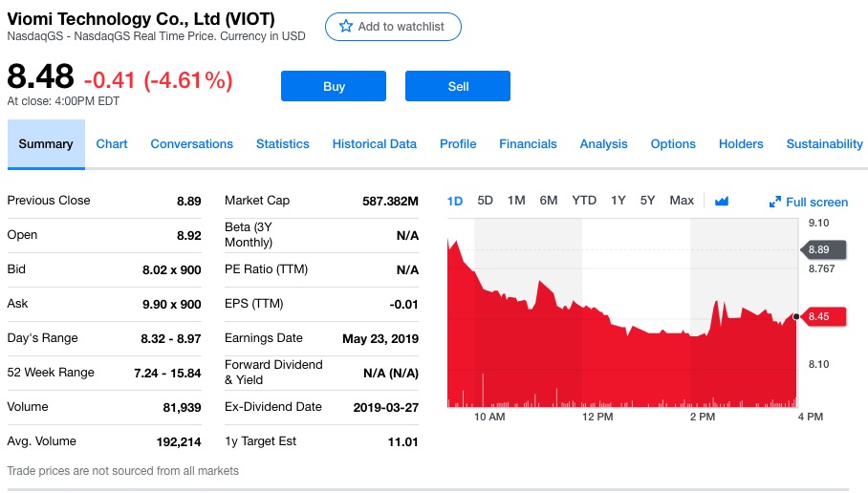Screen dimensions: 868x493
Task: Select the 1D chart range
Action: (x=455, y=201)
